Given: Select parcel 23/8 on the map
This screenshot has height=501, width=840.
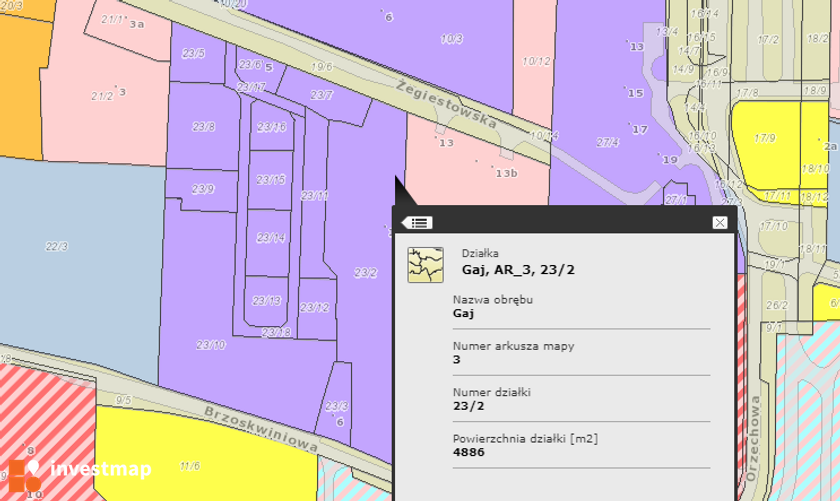Looking at the screenshot, I should [204, 127].
